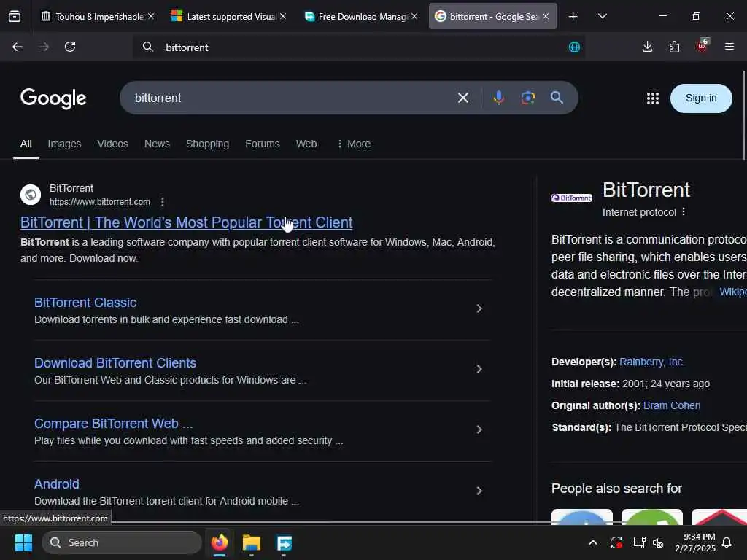Switch to Latest supported Visual tab

[x=230, y=17]
